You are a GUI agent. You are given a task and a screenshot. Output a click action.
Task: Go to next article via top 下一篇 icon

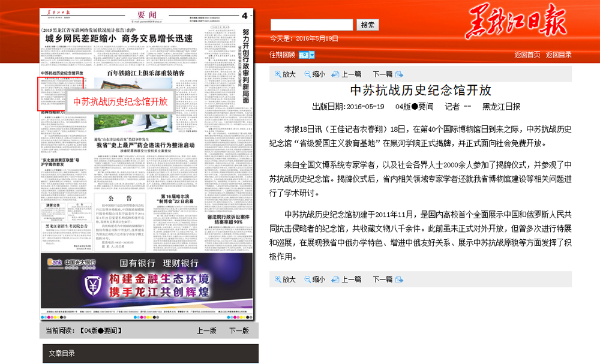coord(399,74)
